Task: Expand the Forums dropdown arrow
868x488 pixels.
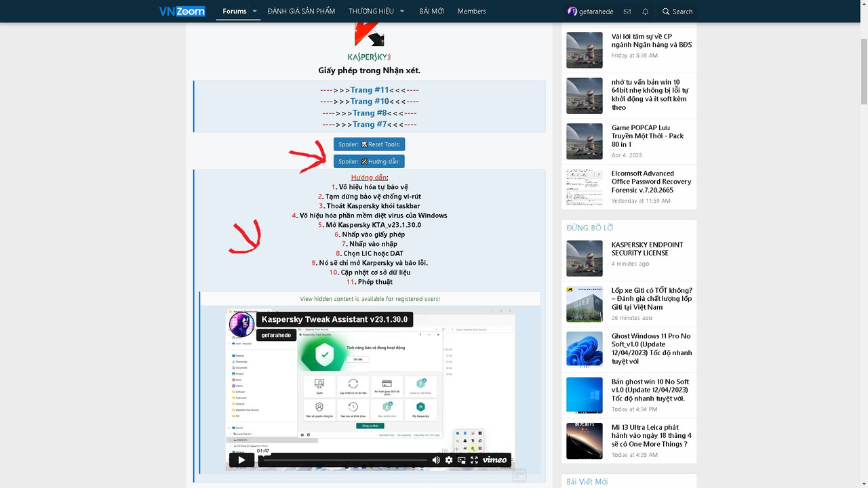Action: point(255,12)
